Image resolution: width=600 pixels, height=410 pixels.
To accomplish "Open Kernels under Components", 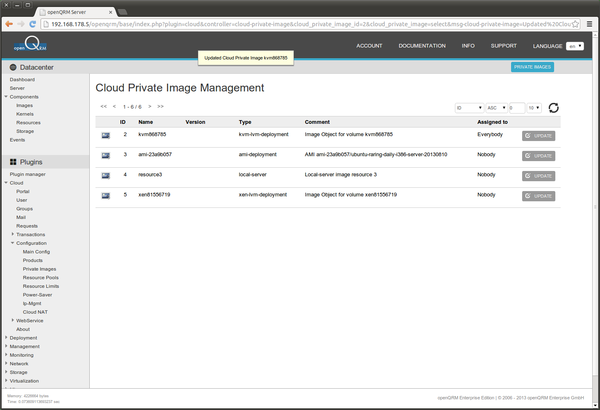I will click(25, 114).
